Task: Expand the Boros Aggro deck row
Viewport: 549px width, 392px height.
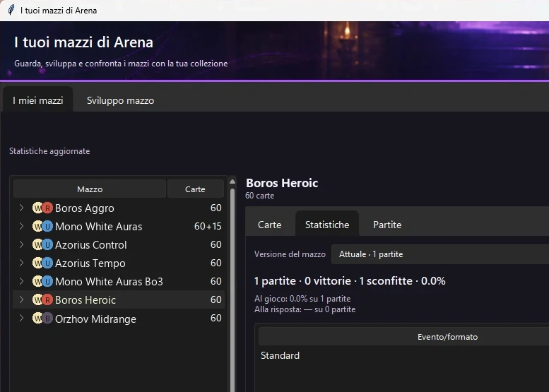Action: (21, 208)
